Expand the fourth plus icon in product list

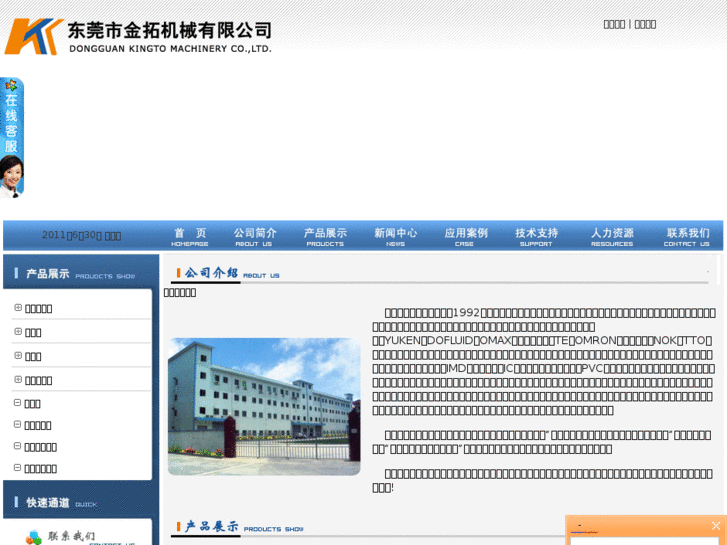pyautogui.click(x=18, y=379)
